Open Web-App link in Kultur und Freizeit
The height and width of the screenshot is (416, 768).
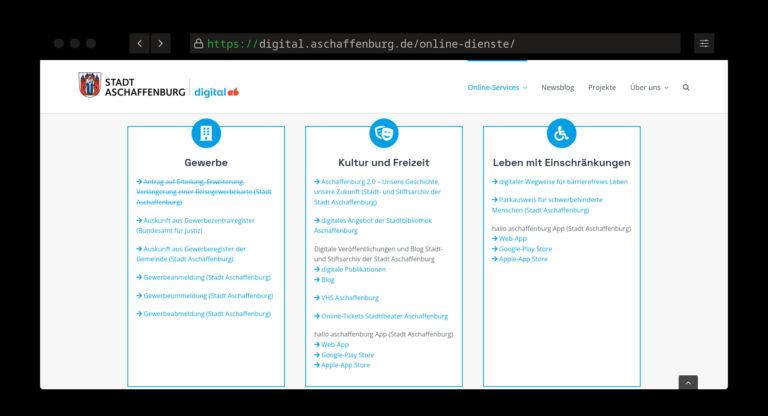pos(332,344)
